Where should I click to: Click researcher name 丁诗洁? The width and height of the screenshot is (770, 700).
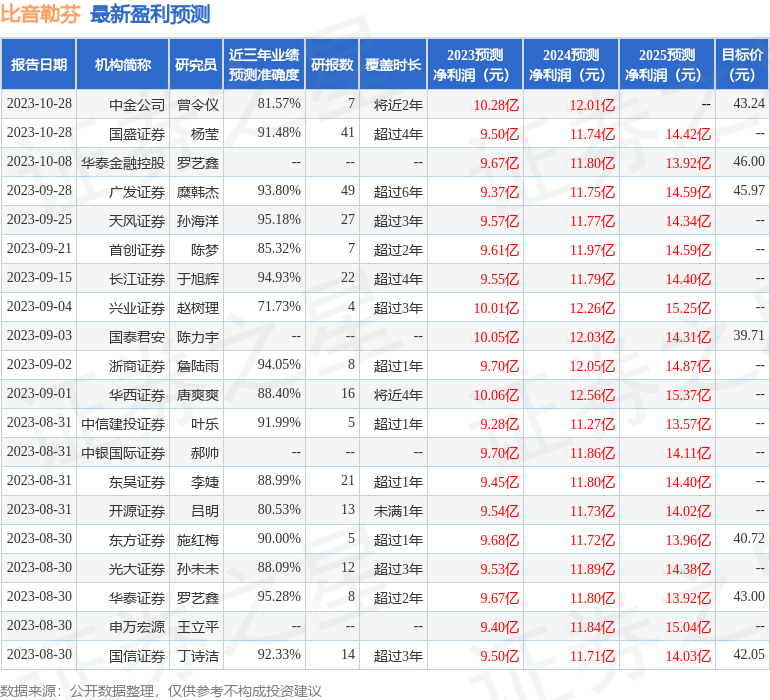tap(197, 655)
